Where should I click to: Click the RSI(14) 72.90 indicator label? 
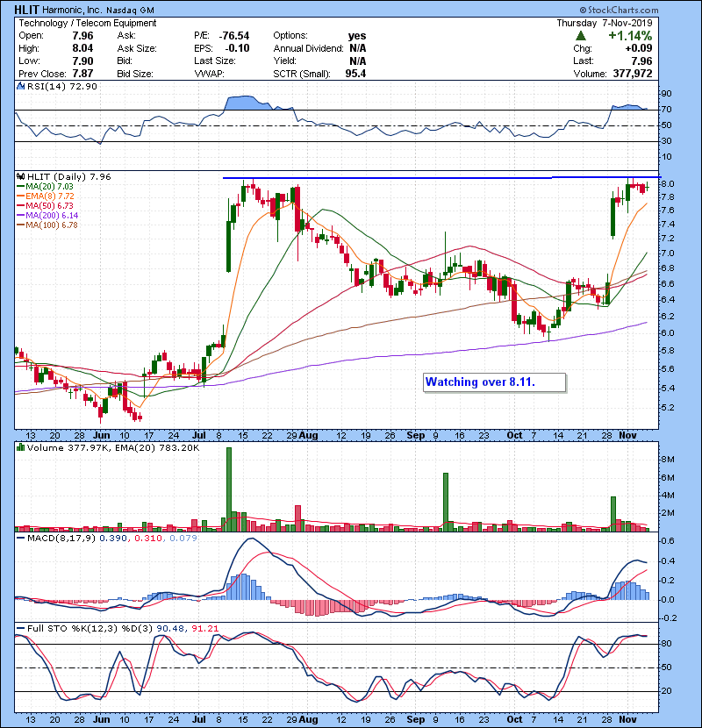click(61, 86)
